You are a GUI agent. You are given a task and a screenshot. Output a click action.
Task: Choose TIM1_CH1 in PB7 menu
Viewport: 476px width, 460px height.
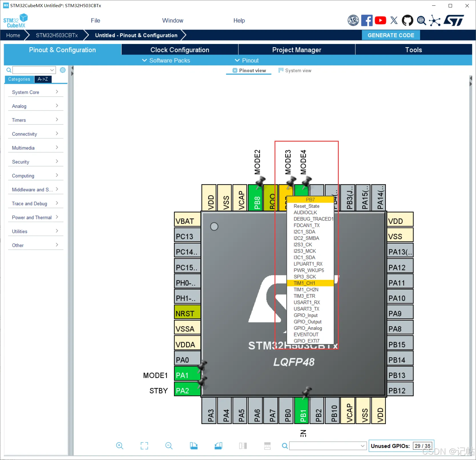pyautogui.click(x=310, y=283)
